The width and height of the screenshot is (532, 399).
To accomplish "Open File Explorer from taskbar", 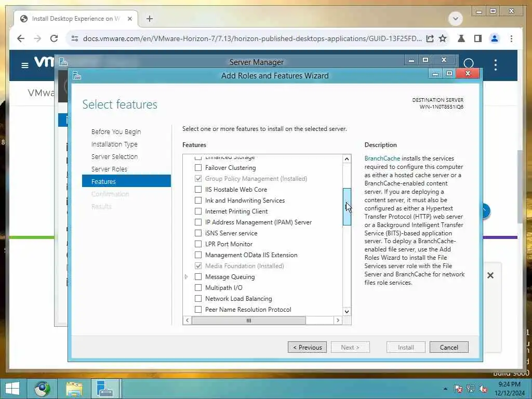I will pyautogui.click(x=74, y=389).
